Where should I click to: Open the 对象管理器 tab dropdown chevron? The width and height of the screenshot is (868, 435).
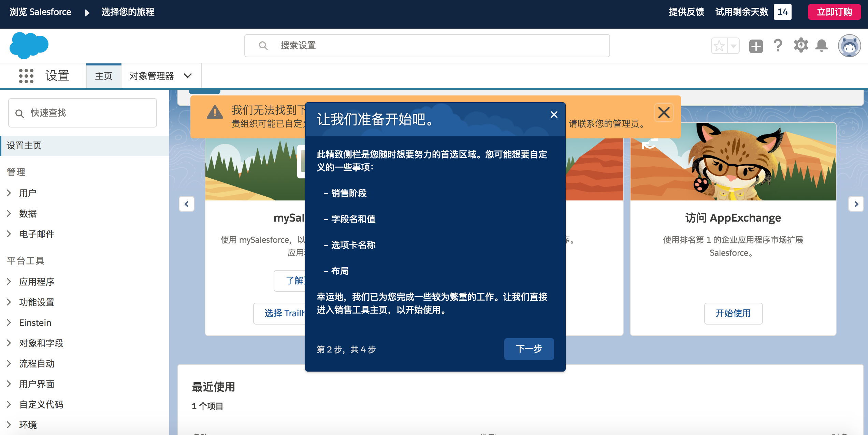pos(188,76)
